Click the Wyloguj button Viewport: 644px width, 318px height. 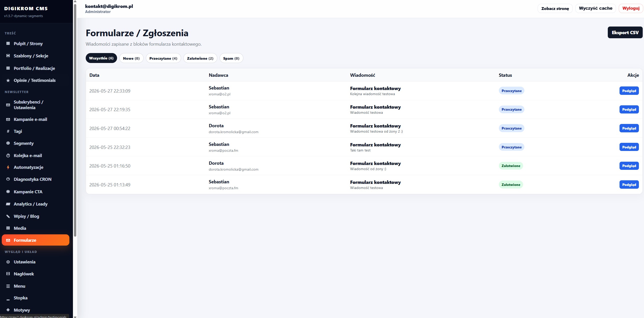pos(631,8)
